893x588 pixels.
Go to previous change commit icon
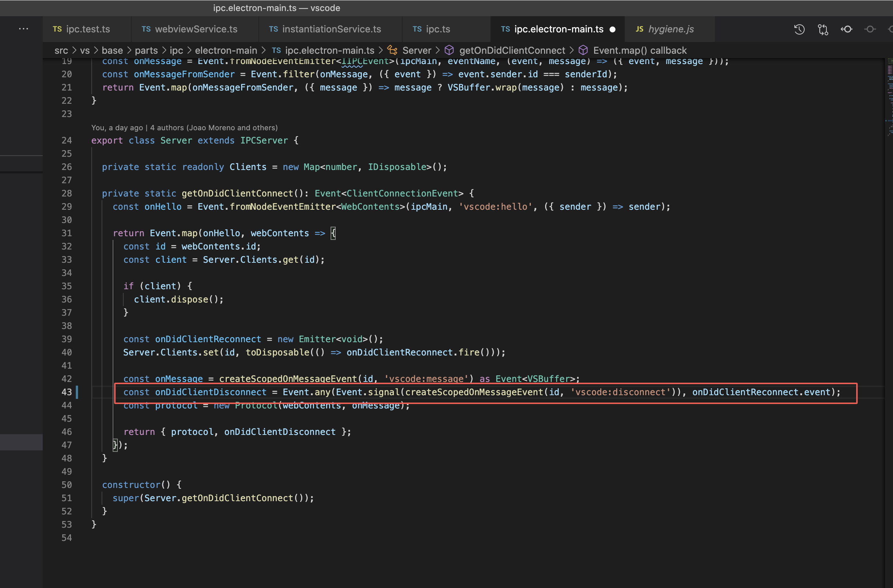click(847, 29)
